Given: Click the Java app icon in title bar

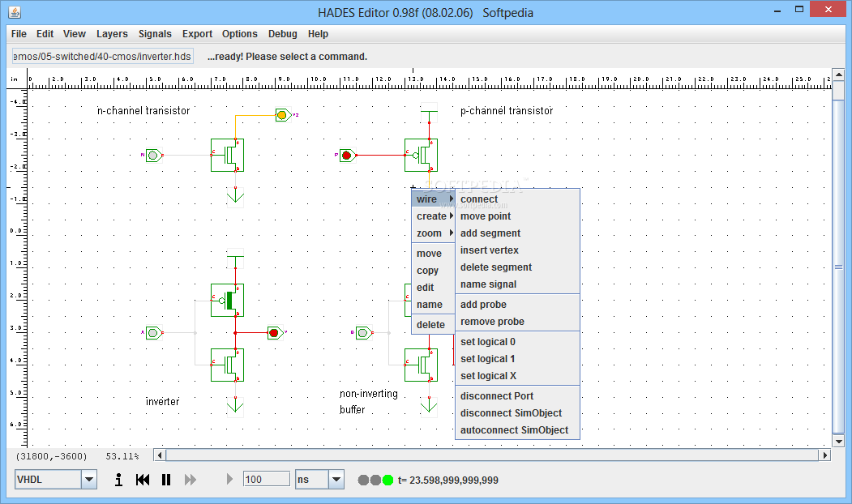Looking at the screenshot, I should tap(15, 12).
